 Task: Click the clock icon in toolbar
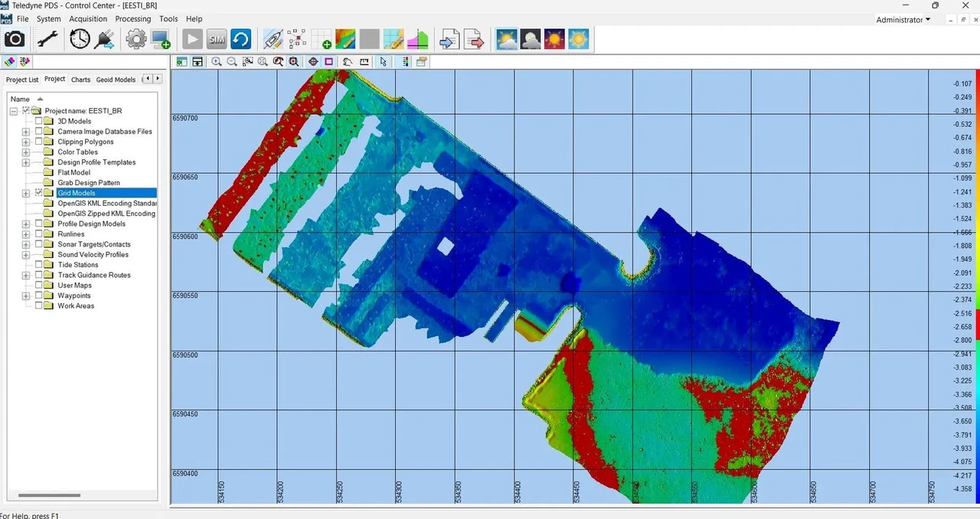point(80,39)
